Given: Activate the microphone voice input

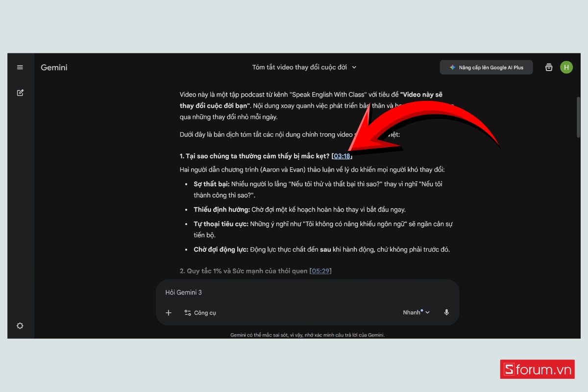Looking at the screenshot, I should point(446,313).
